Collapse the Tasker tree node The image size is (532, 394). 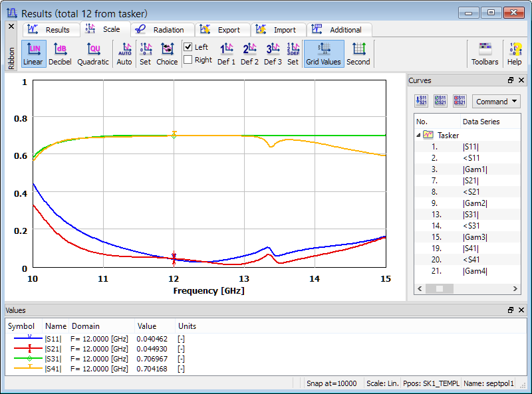[x=419, y=135]
